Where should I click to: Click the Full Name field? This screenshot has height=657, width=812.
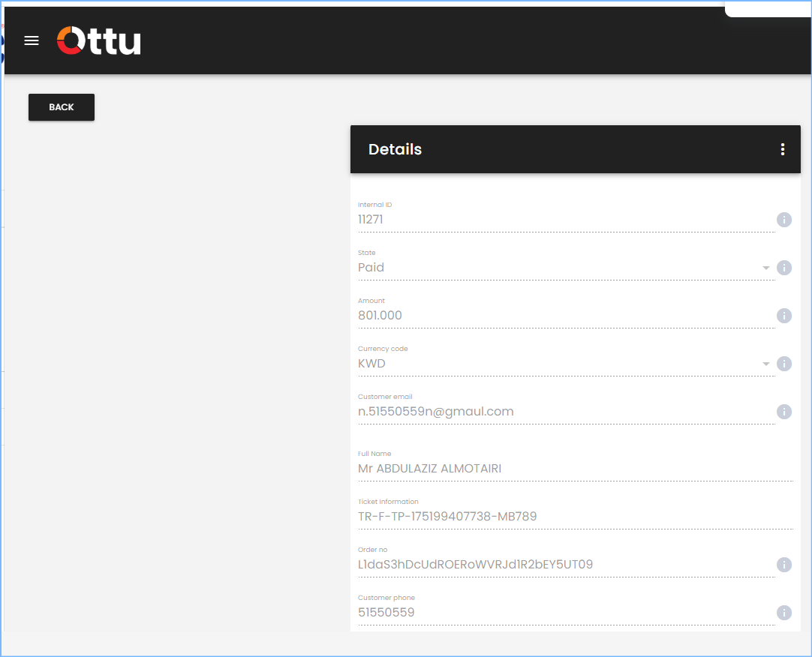click(576, 469)
